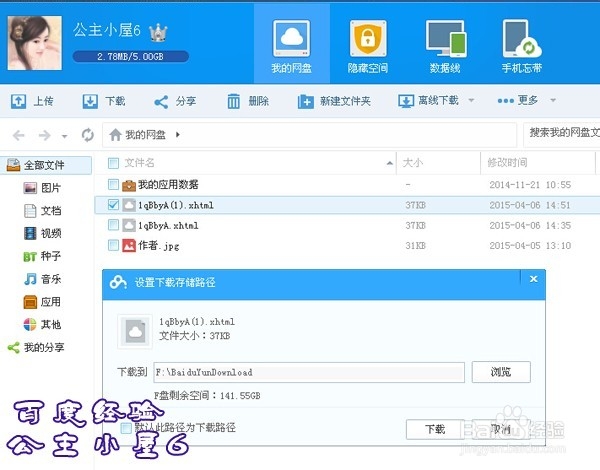Enable 默认此路径为下载路径 checkbox
The height and width of the screenshot is (470, 600).
(x=126, y=428)
